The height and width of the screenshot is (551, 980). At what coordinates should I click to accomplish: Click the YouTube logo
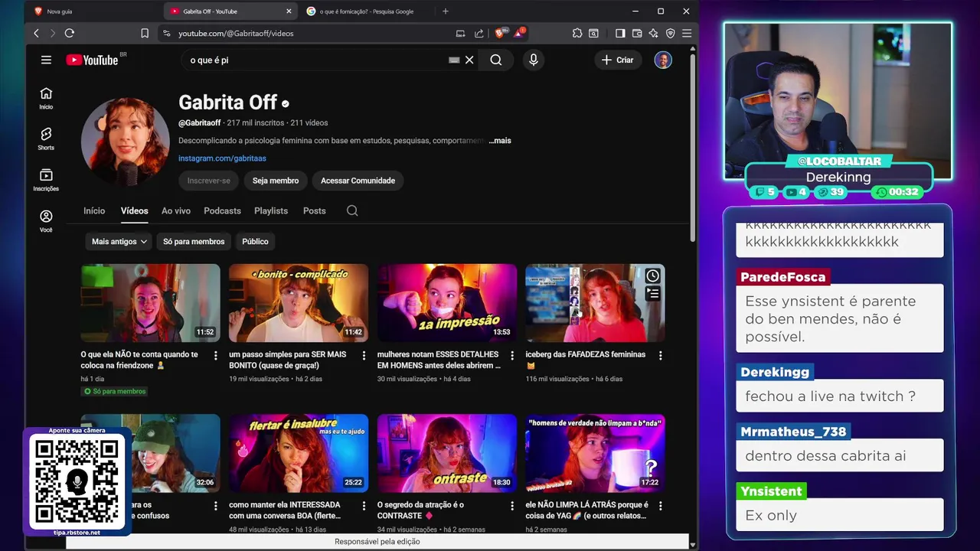pyautogui.click(x=92, y=60)
